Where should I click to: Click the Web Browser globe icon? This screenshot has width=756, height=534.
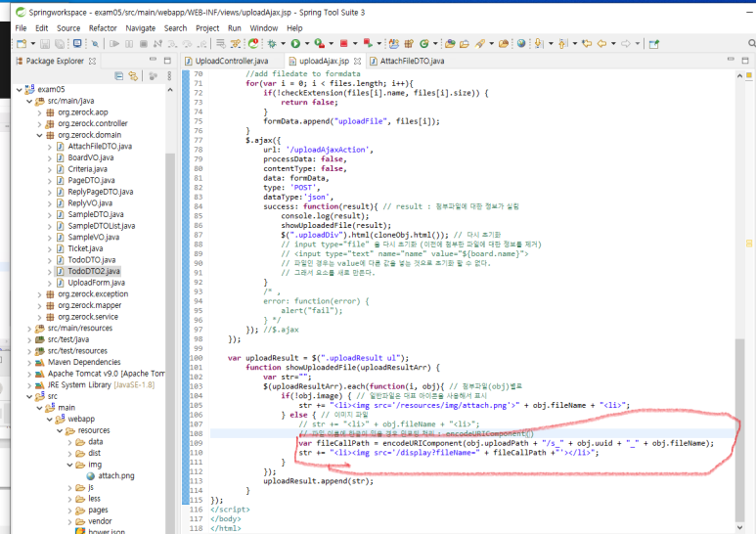point(521,44)
